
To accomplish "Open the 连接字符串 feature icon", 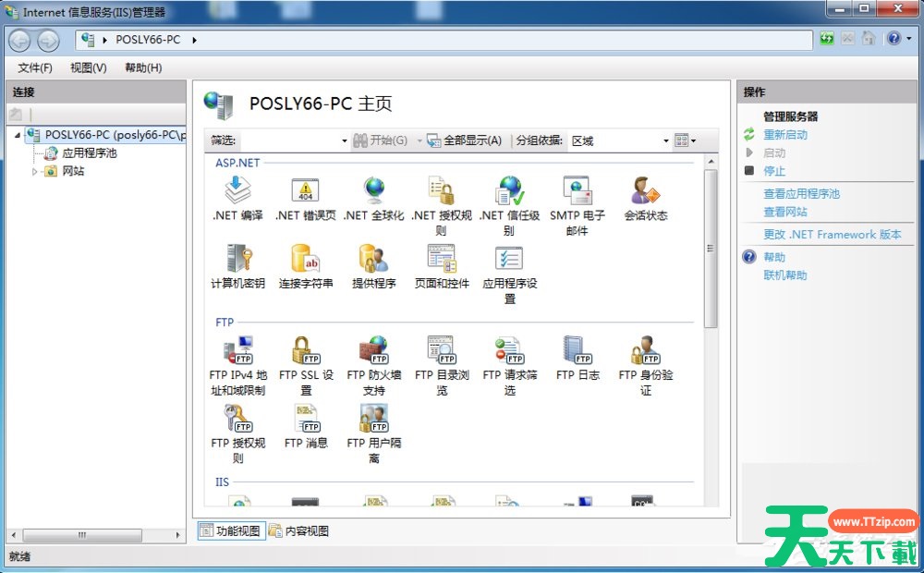I will pyautogui.click(x=305, y=259).
